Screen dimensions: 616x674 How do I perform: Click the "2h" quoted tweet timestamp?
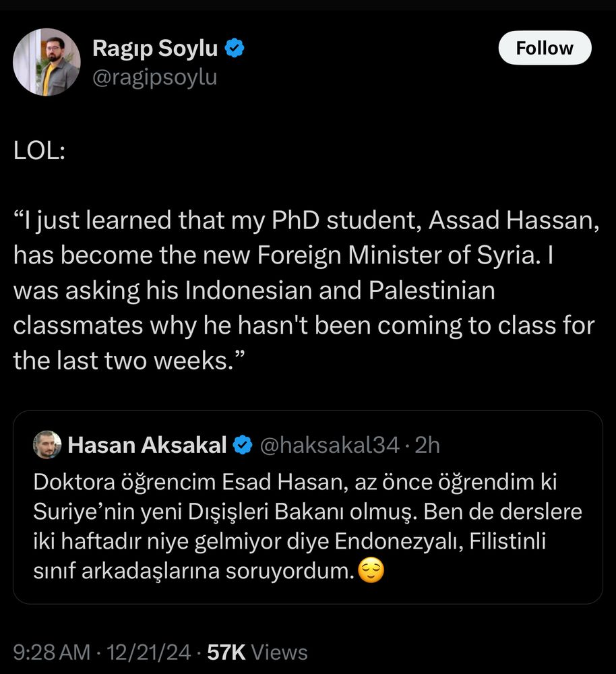click(x=428, y=445)
